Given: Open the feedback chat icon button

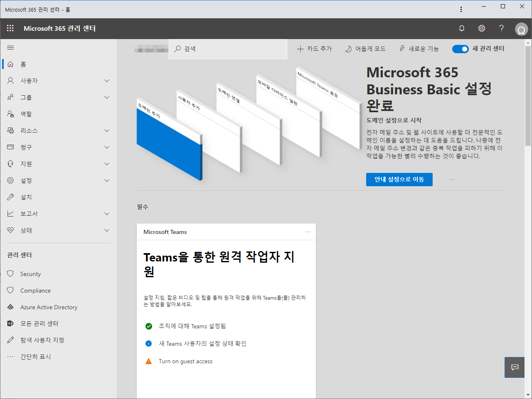Looking at the screenshot, I should click(515, 367).
